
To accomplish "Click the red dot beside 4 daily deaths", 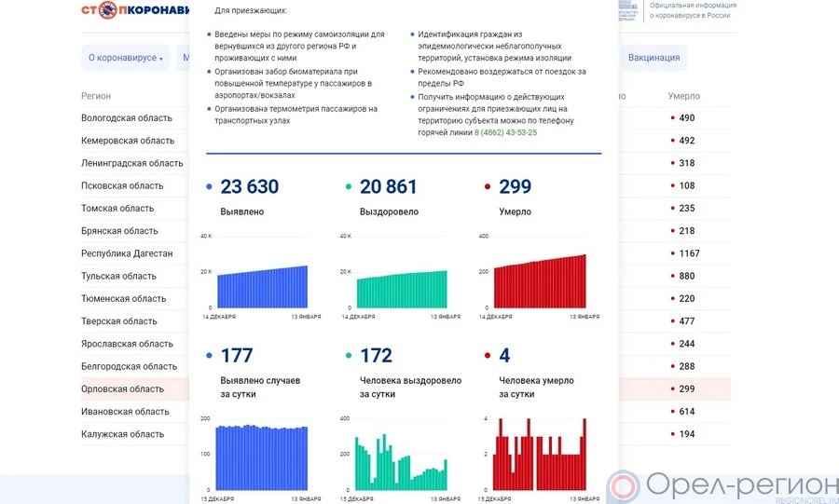I will point(488,356).
